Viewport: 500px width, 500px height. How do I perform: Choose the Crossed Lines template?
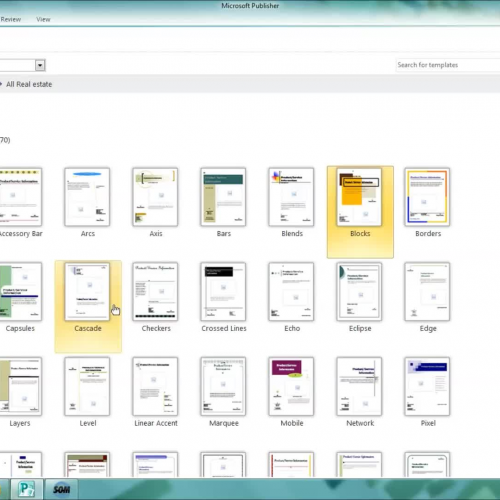tap(223, 292)
